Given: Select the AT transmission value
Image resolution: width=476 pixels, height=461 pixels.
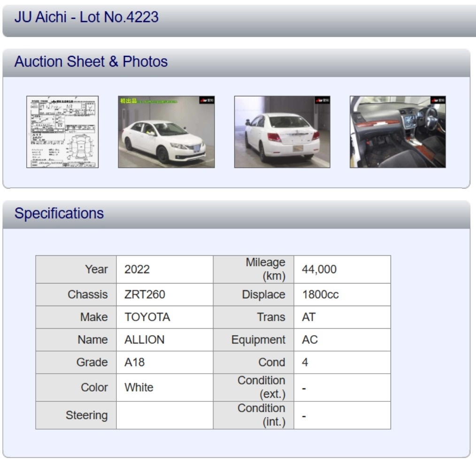Looking at the screenshot, I should 308,317.
